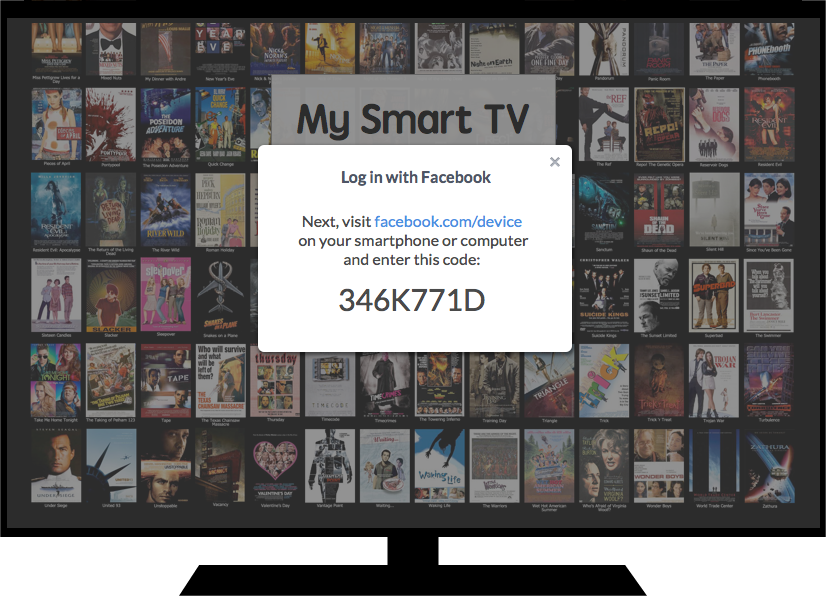
Task: Select the first Resident Evil poster
Action: tap(769, 124)
